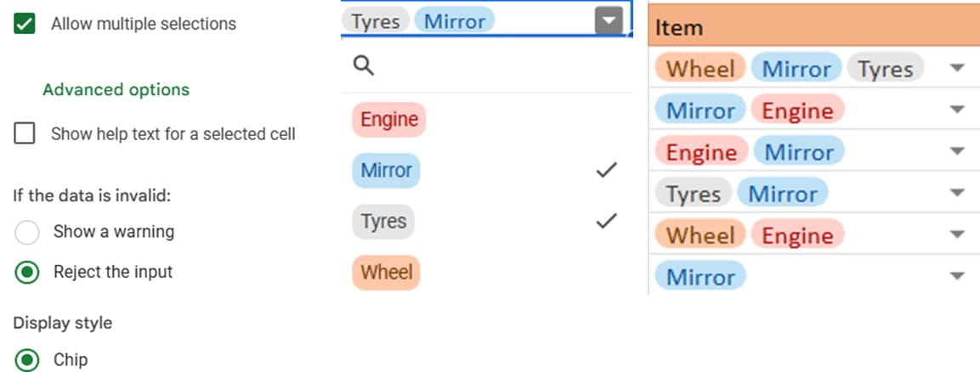Click the Item column header

tap(679, 28)
